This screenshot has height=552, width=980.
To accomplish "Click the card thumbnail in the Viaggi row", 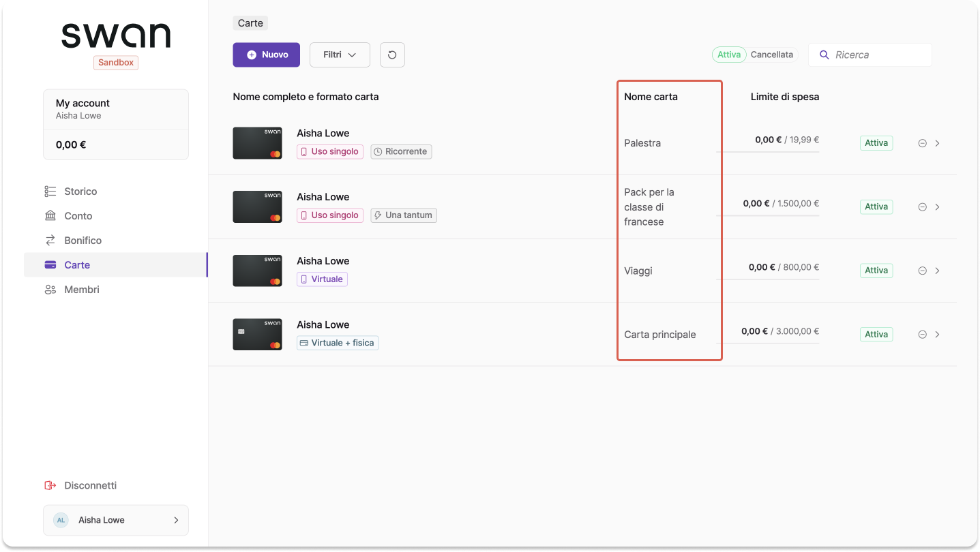I will pyautogui.click(x=257, y=271).
